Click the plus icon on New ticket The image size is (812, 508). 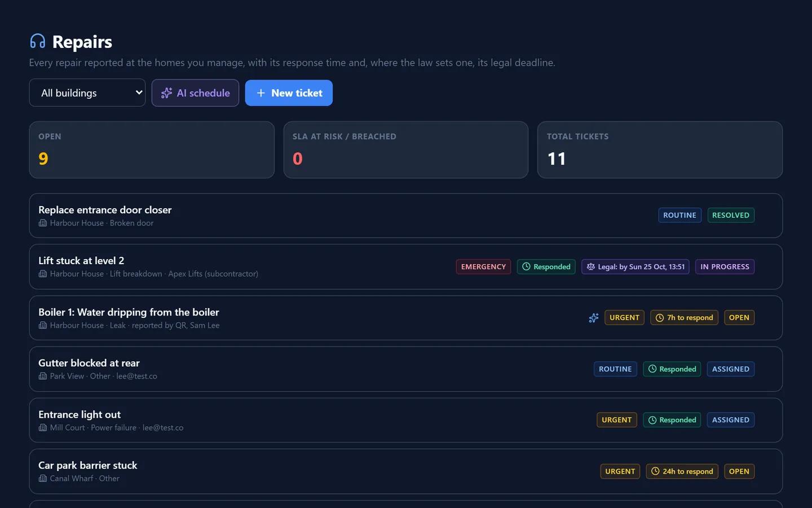click(x=261, y=93)
